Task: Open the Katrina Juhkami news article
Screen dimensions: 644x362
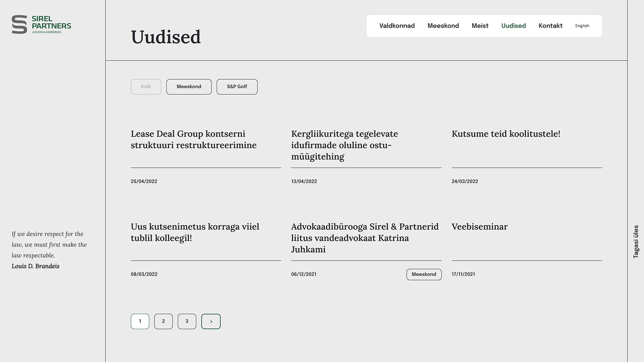Action: tap(365, 238)
